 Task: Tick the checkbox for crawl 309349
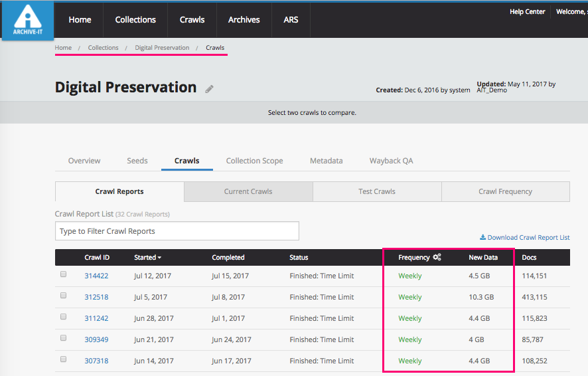tap(64, 338)
